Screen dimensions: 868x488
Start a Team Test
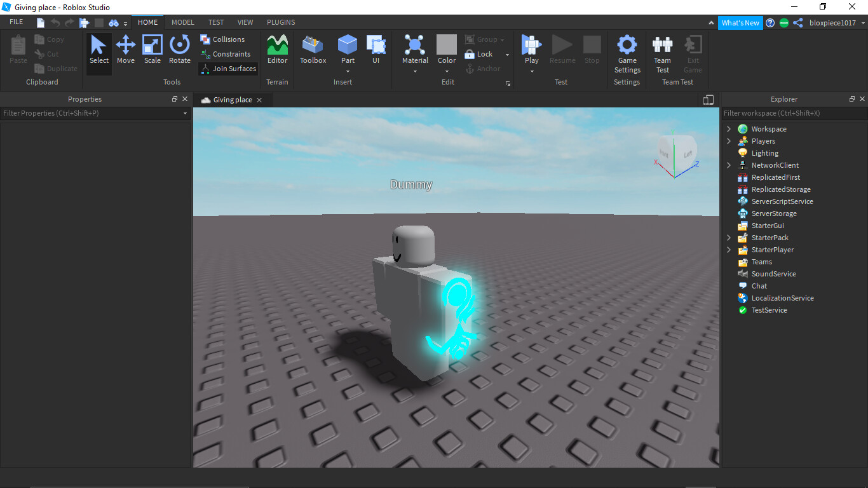point(663,54)
